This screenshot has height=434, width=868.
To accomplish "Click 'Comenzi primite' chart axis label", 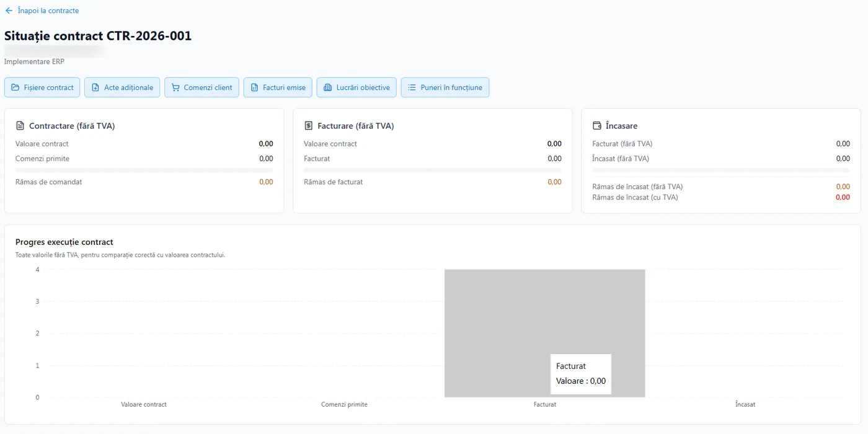I will coord(344,404).
